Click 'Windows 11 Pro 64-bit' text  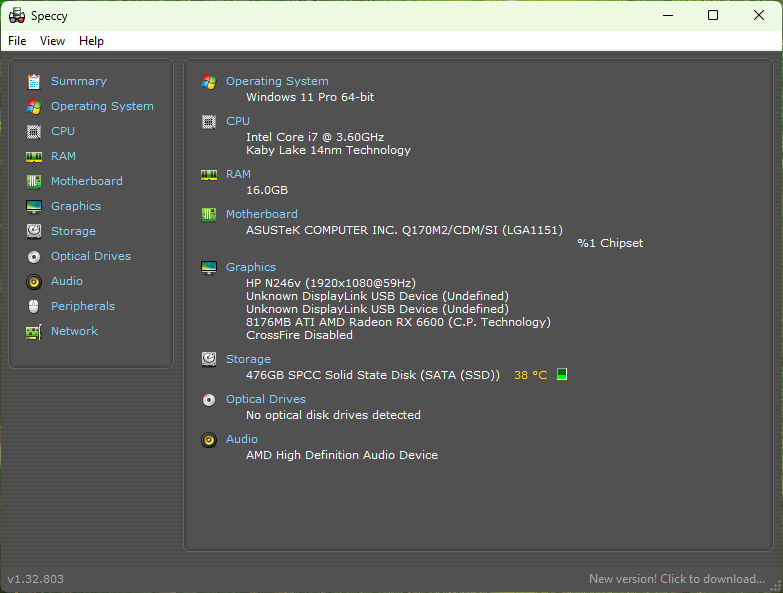[x=310, y=97]
